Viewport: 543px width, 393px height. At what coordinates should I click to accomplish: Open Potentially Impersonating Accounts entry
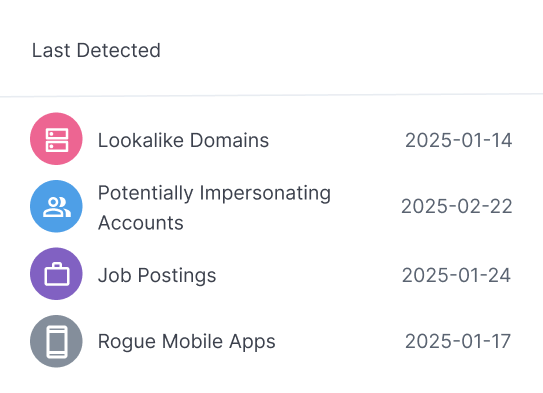(214, 207)
